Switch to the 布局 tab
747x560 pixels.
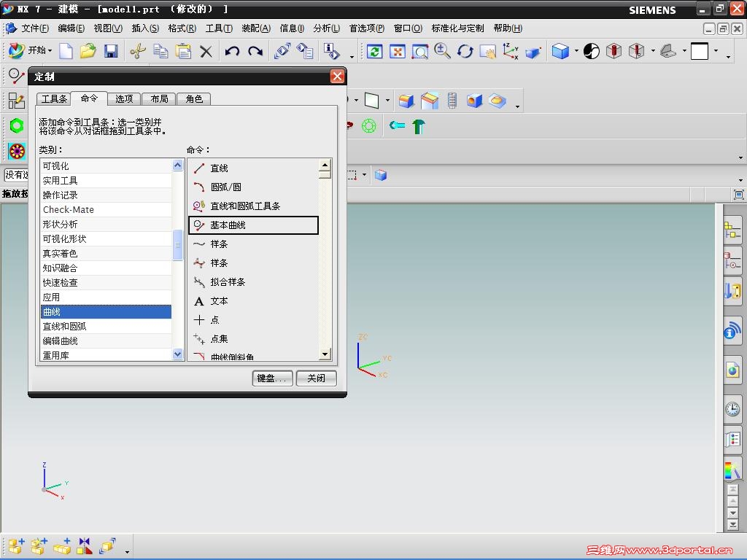tap(159, 98)
